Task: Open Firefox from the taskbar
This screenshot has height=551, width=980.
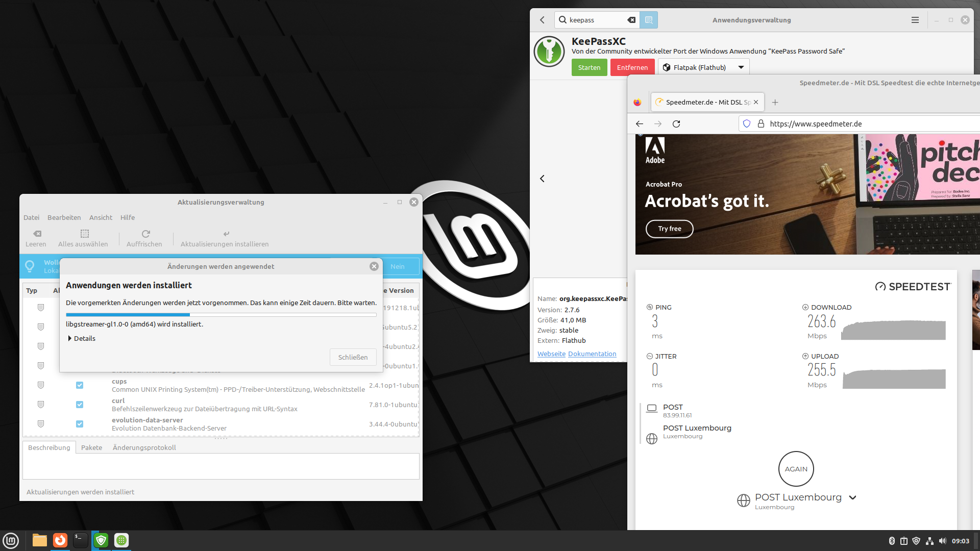Action: pyautogui.click(x=60, y=540)
